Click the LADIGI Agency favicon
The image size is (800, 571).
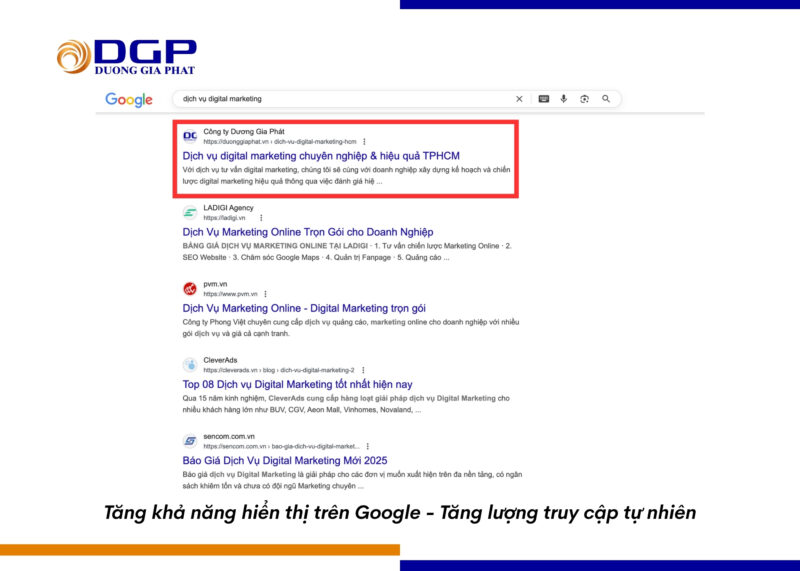(190, 212)
